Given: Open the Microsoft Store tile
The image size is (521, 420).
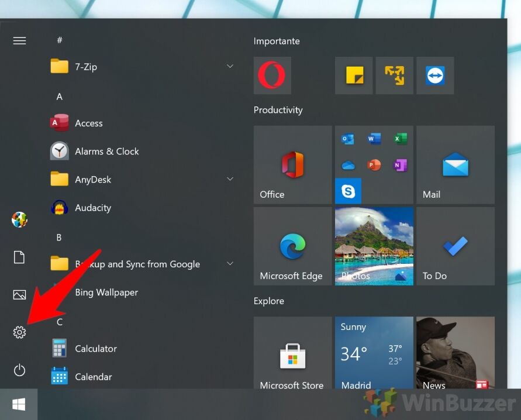Looking at the screenshot, I should tap(293, 353).
